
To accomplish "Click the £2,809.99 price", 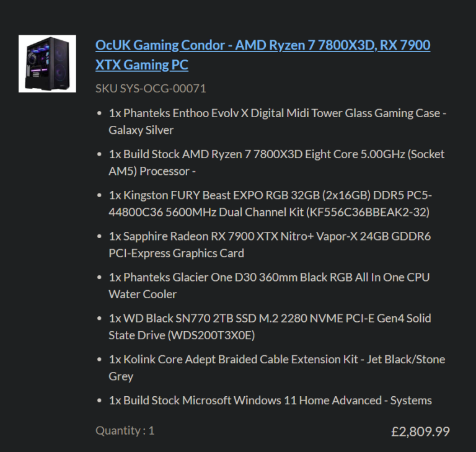I will (420, 432).
